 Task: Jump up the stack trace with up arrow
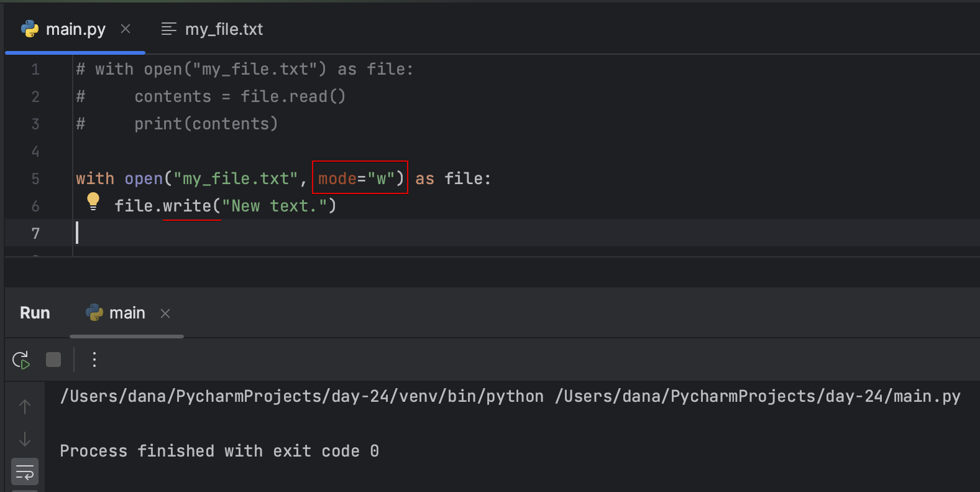click(25, 407)
